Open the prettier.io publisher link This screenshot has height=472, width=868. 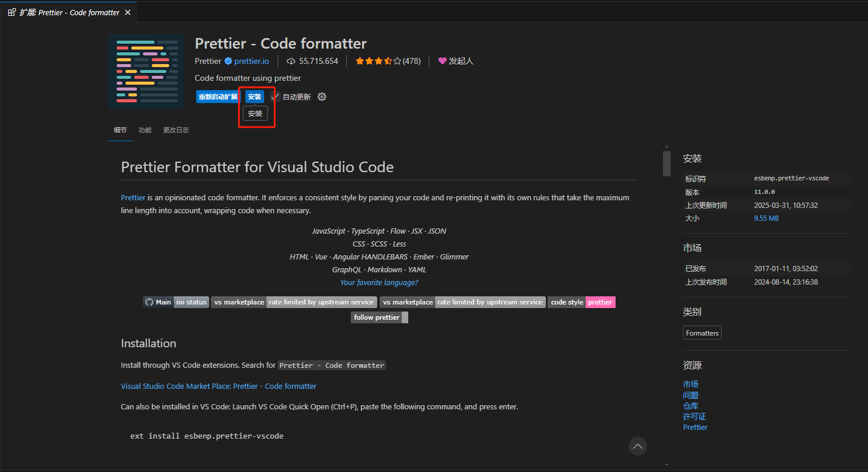[x=252, y=61]
